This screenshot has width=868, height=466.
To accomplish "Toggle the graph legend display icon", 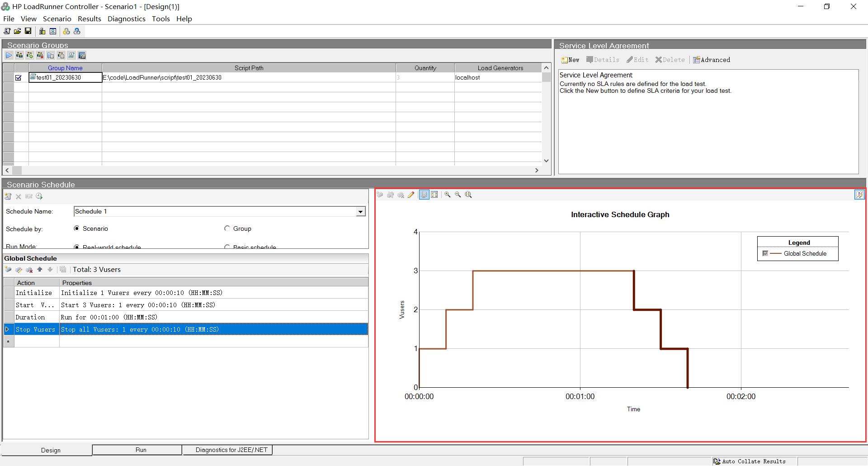I will (x=424, y=195).
